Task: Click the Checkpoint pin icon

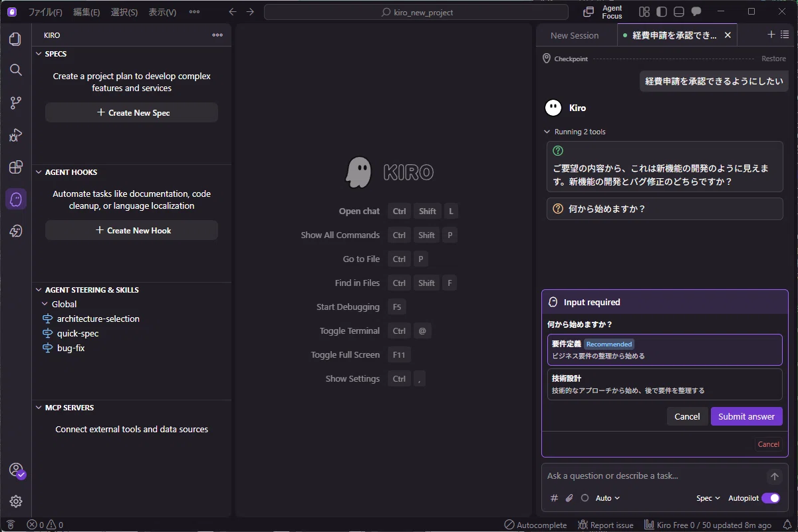Action: click(x=547, y=59)
